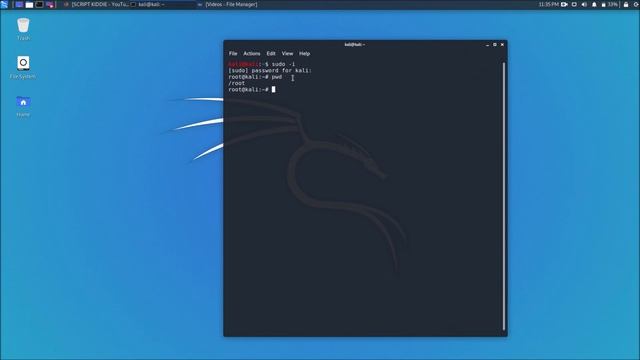Viewport: 640px width, 360px height.
Task: Click the lock screen panel icon
Action: coord(626,4)
